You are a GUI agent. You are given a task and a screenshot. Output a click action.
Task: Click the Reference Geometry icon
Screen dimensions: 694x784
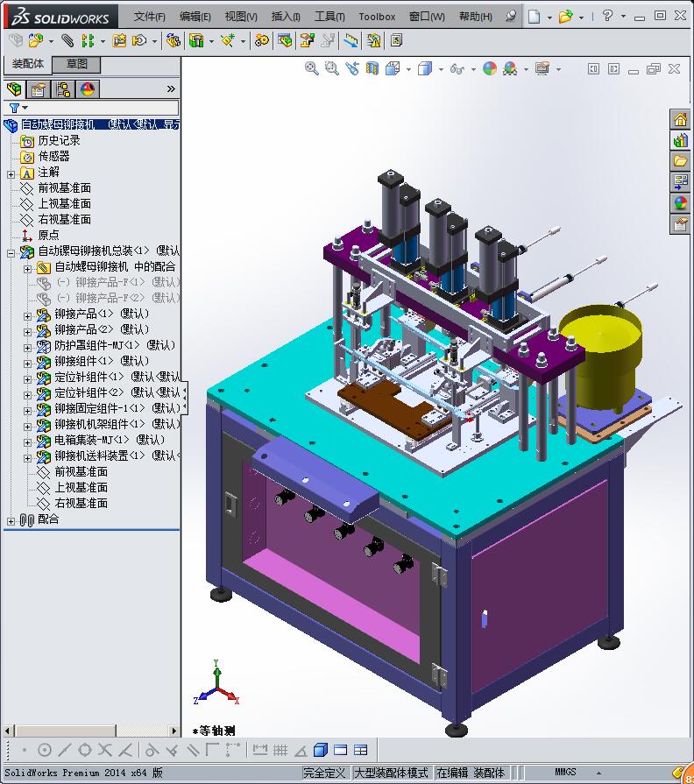(x=228, y=40)
